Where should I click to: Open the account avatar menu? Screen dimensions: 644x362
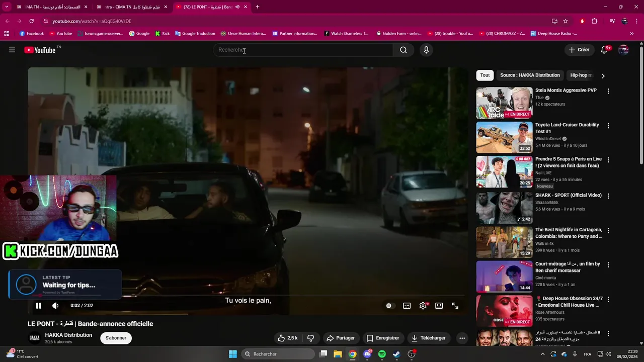(x=623, y=50)
